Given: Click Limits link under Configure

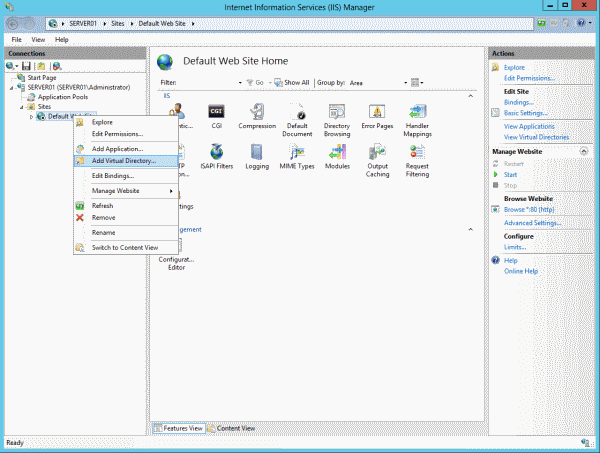Looking at the screenshot, I should pyautogui.click(x=515, y=247).
